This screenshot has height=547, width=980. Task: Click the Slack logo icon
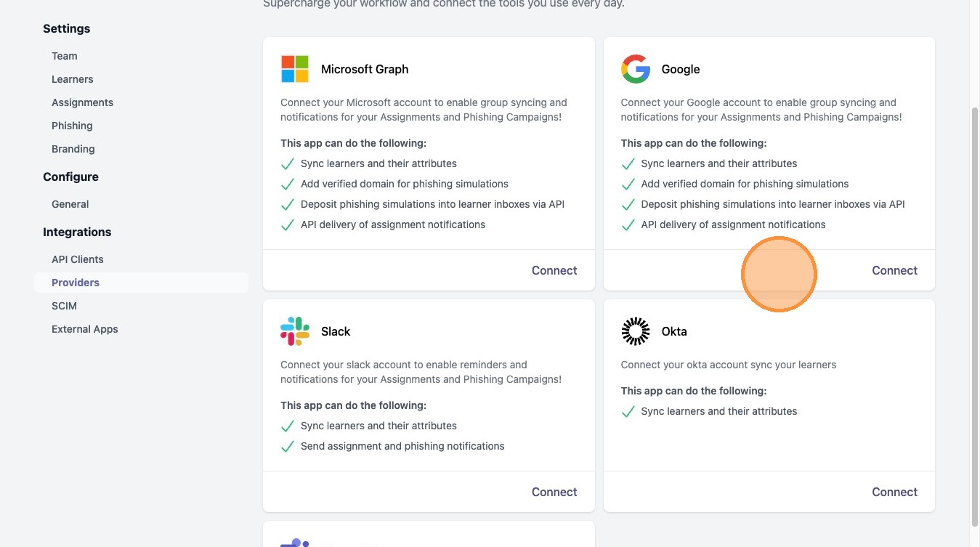[295, 331]
